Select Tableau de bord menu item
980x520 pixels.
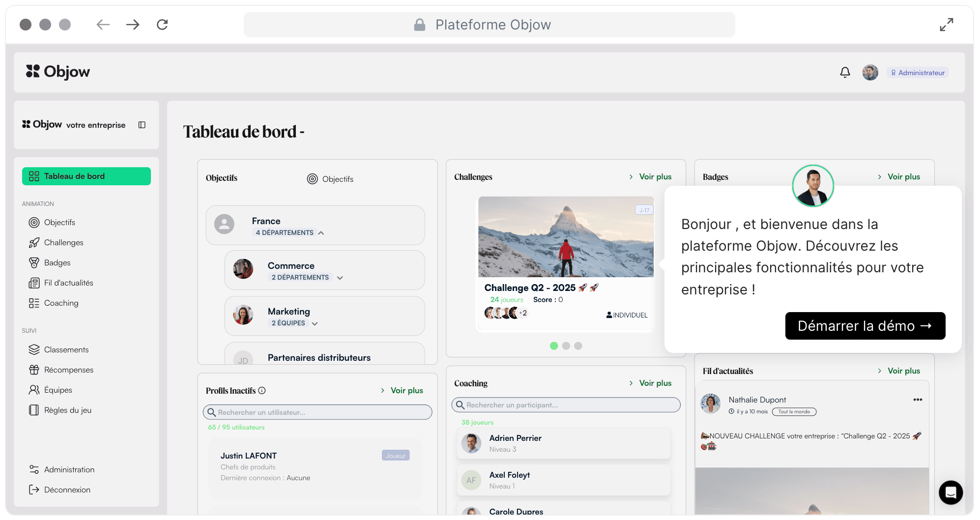pos(86,176)
